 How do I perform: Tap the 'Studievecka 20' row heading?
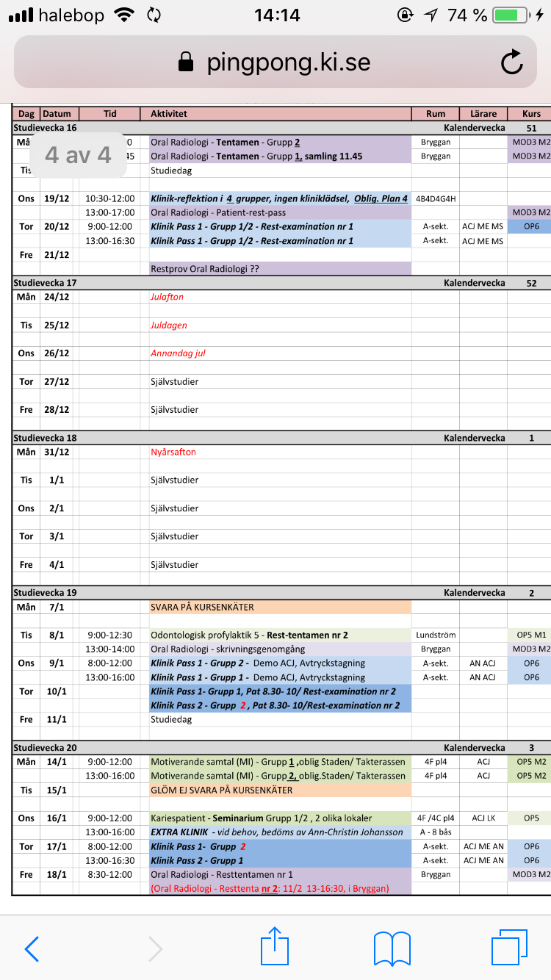click(x=46, y=748)
